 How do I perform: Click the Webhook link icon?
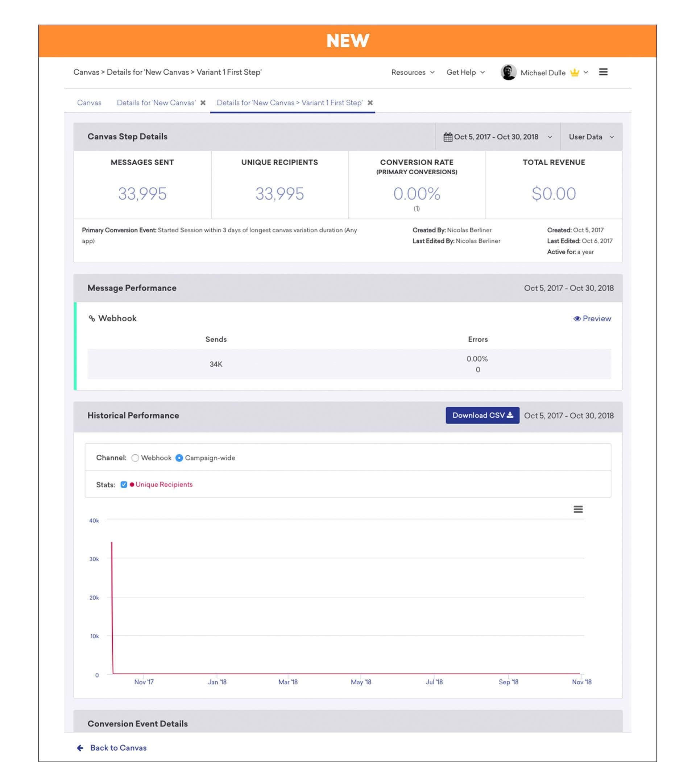pos(92,318)
